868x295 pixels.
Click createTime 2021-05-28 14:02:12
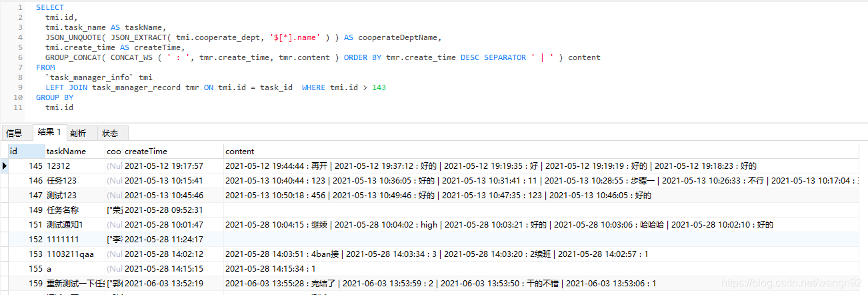click(x=173, y=254)
